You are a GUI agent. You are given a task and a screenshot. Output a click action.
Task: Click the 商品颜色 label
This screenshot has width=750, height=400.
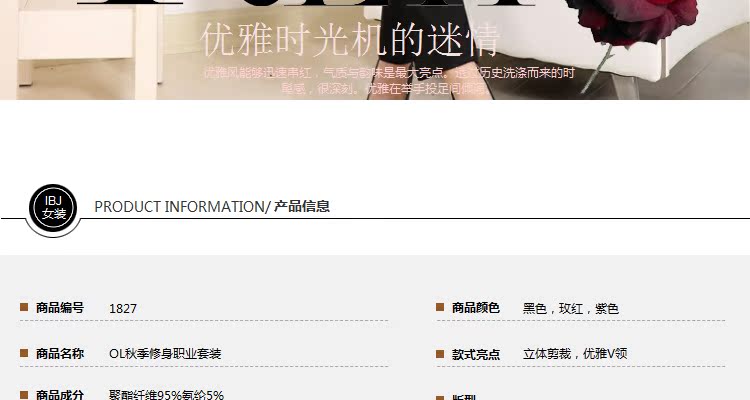[476, 308]
